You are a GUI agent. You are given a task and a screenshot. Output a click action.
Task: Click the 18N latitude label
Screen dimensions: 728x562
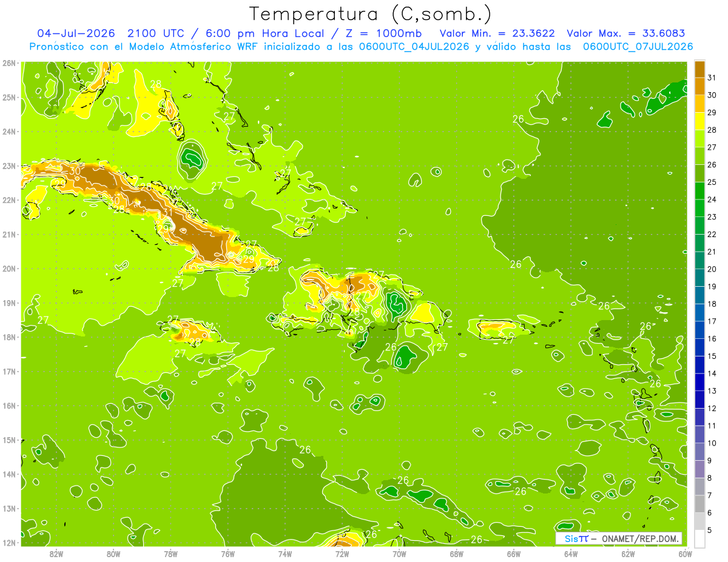8,337
